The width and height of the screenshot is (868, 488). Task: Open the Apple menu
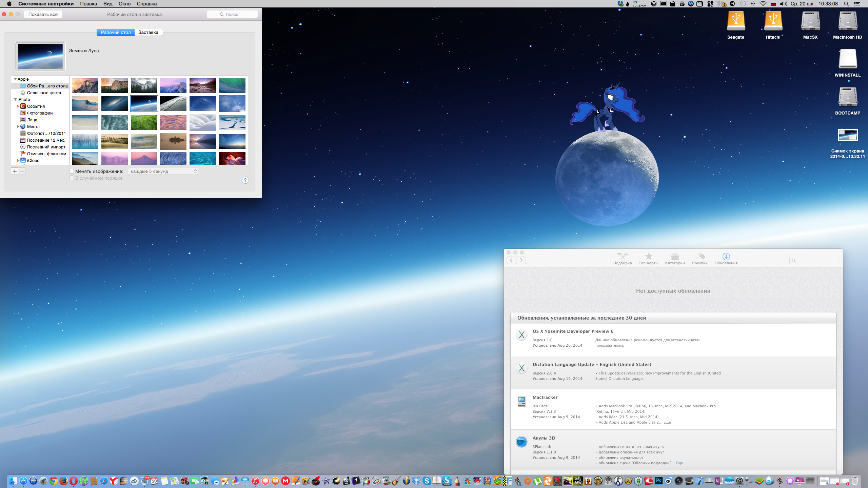[x=9, y=4]
